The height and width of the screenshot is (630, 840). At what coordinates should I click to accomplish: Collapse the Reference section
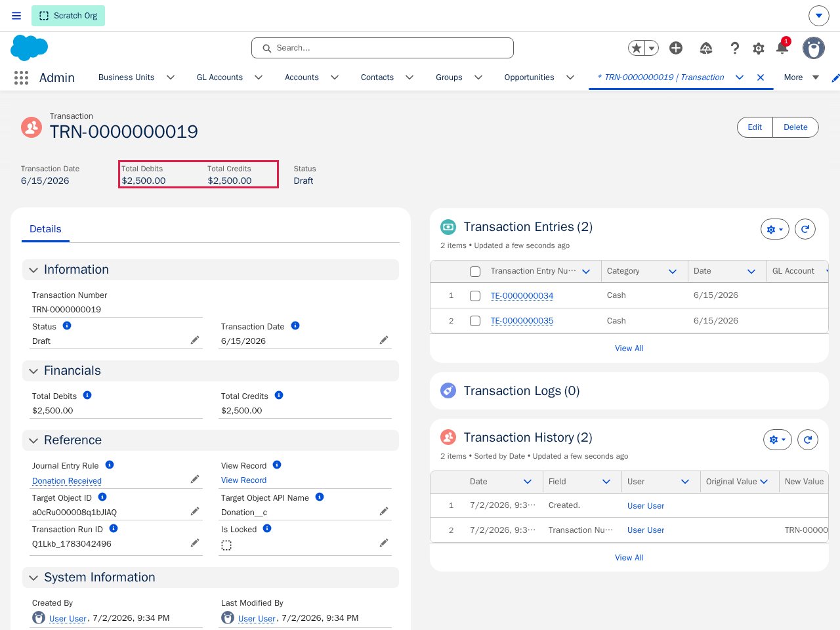(x=33, y=441)
